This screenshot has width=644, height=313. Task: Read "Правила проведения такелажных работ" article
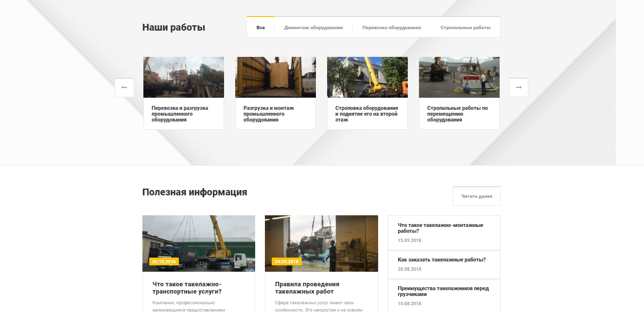pos(307,288)
